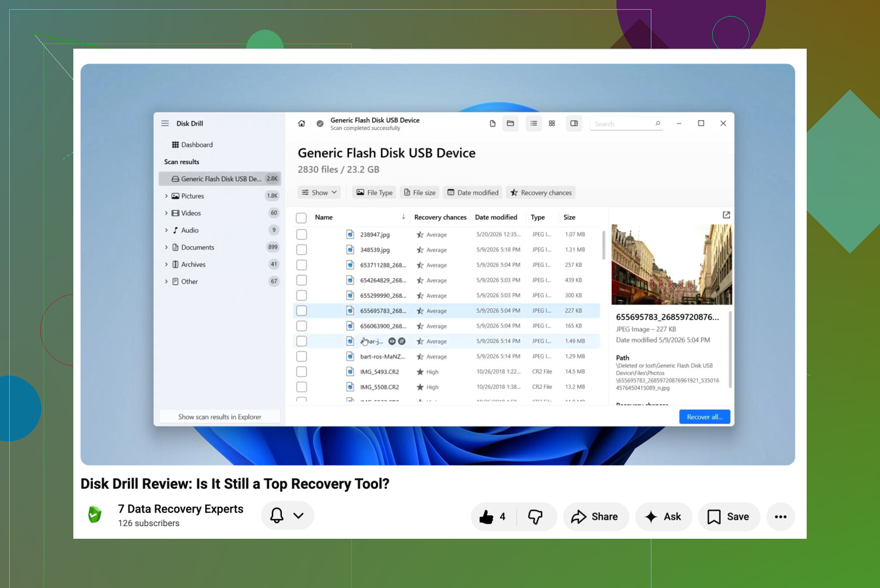Image resolution: width=880 pixels, height=588 pixels.
Task: Check the box for 238947.jpg
Action: pyautogui.click(x=301, y=235)
